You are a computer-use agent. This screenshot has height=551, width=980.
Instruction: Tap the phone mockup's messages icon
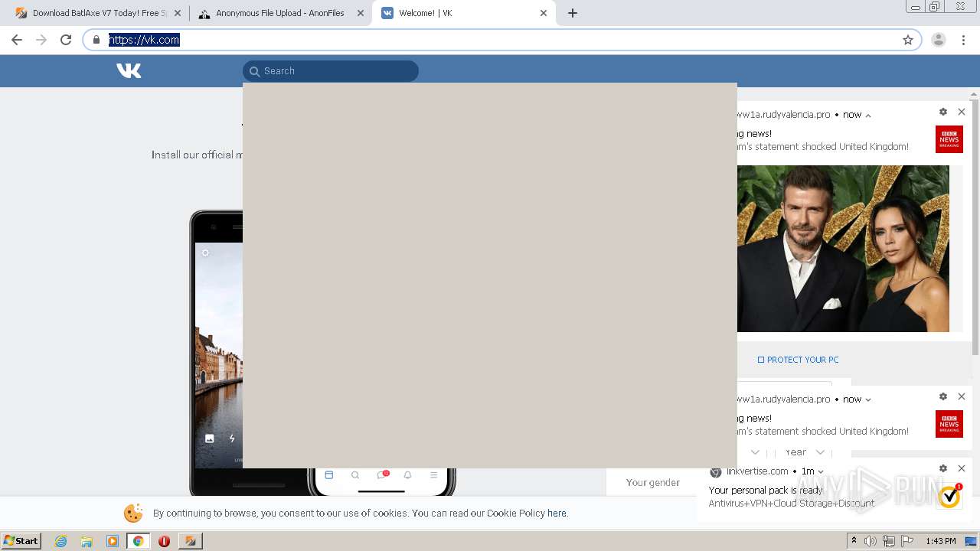click(382, 474)
